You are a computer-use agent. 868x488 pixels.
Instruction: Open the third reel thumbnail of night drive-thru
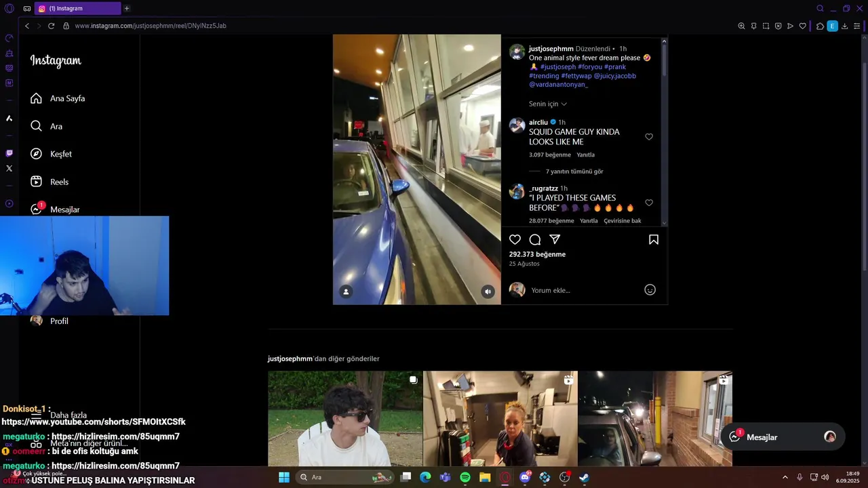tap(655, 418)
